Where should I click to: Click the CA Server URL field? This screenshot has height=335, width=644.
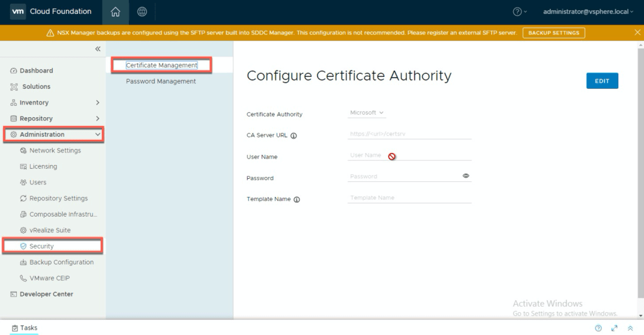tap(409, 134)
